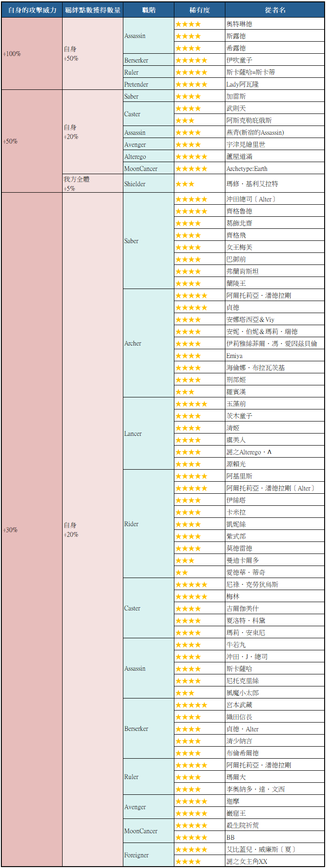
Task: Select the Shielder class cell
Action: [x=135, y=184]
